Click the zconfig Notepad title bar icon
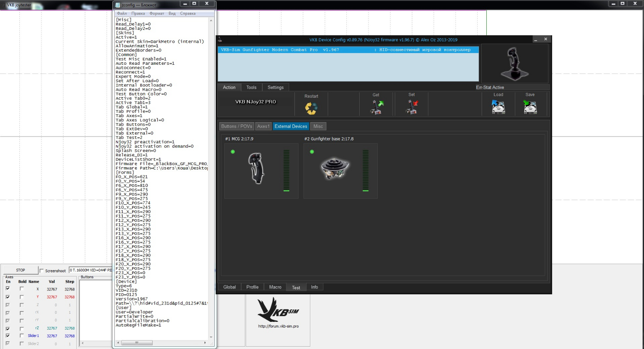The width and height of the screenshot is (644, 349). click(x=118, y=5)
